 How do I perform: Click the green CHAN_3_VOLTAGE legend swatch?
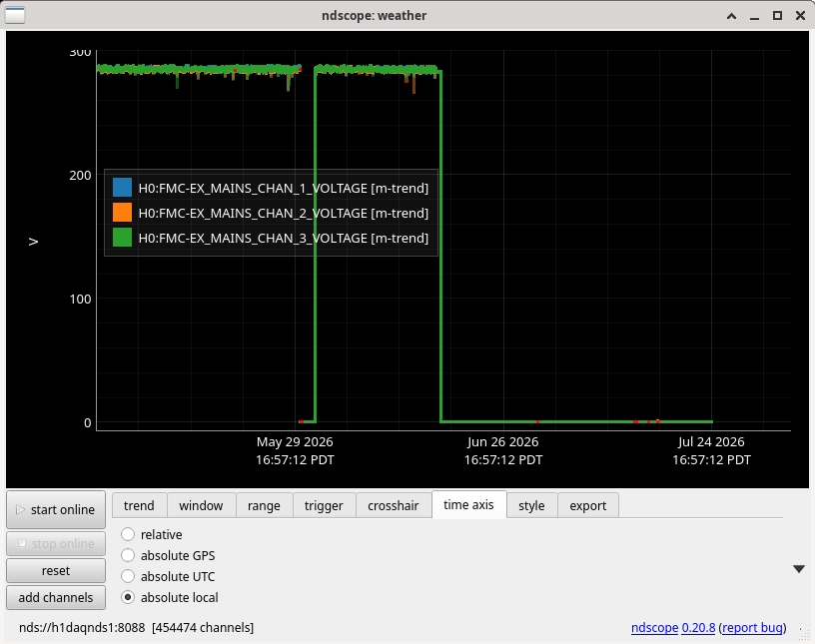[122, 237]
